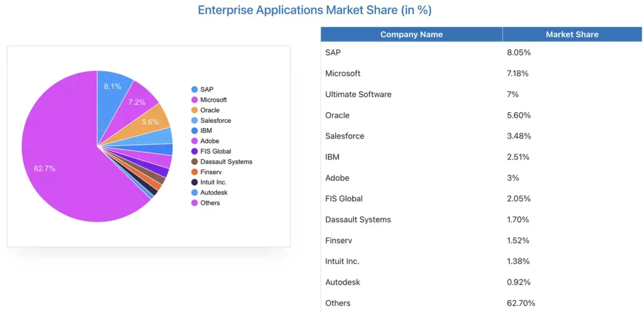Click the 1.38% market share value
Screen dimensions: 644x313
point(518,261)
